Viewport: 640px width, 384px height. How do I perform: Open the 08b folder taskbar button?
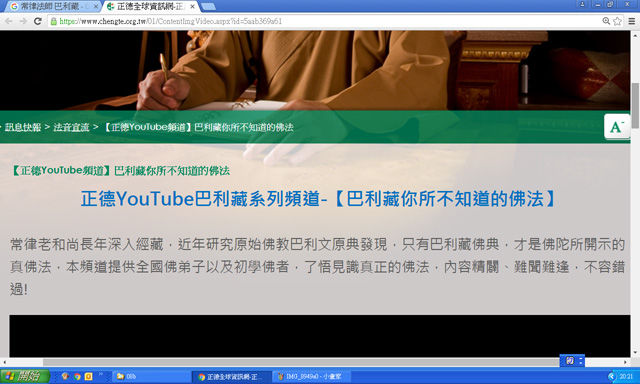(151, 376)
